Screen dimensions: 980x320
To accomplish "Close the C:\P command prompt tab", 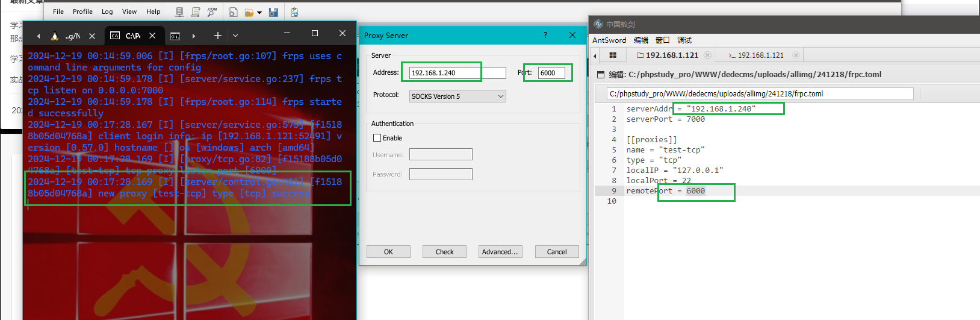I will pyautogui.click(x=152, y=36).
